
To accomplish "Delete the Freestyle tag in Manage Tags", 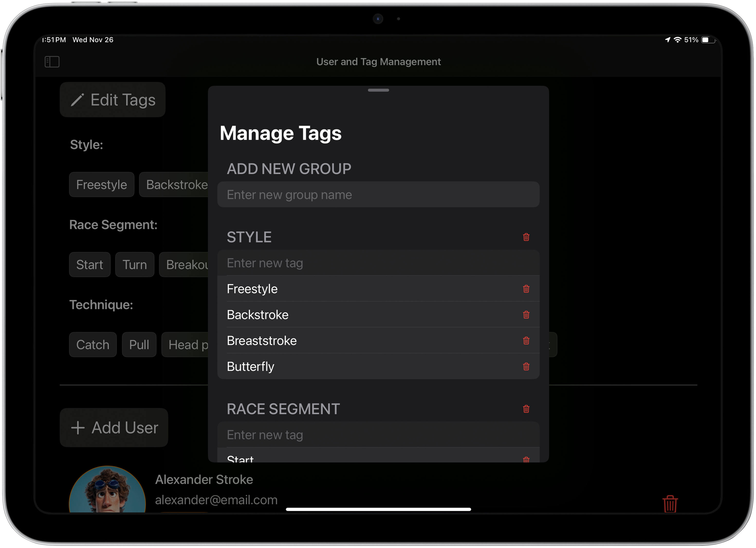I will 526,289.
